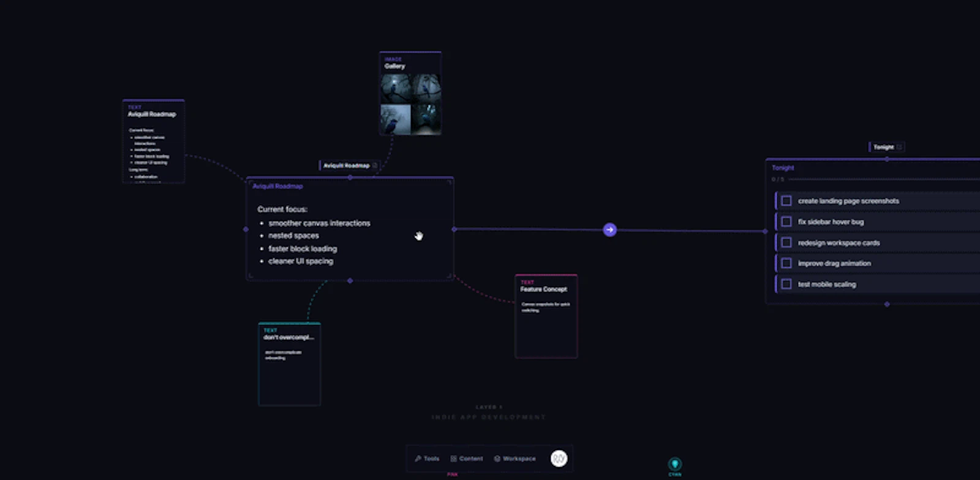This screenshot has width=980, height=480.
Task: Select the Gallery image card title
Action: 394,66
